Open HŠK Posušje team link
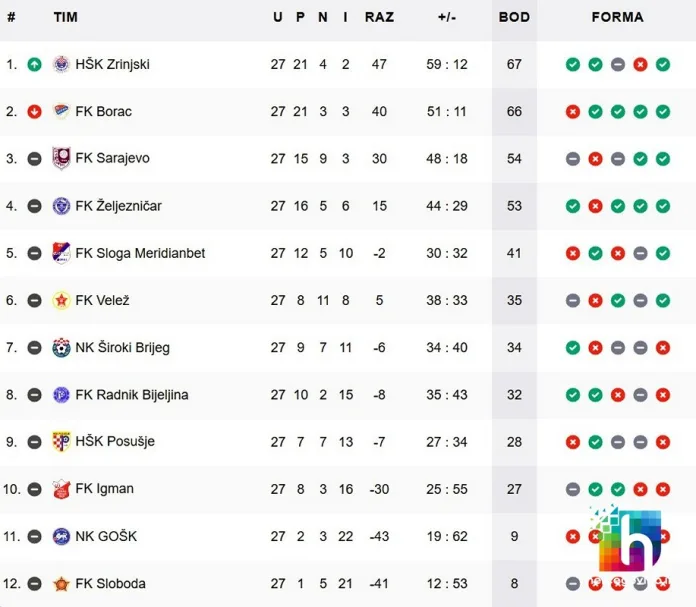 tap(115, 441)
